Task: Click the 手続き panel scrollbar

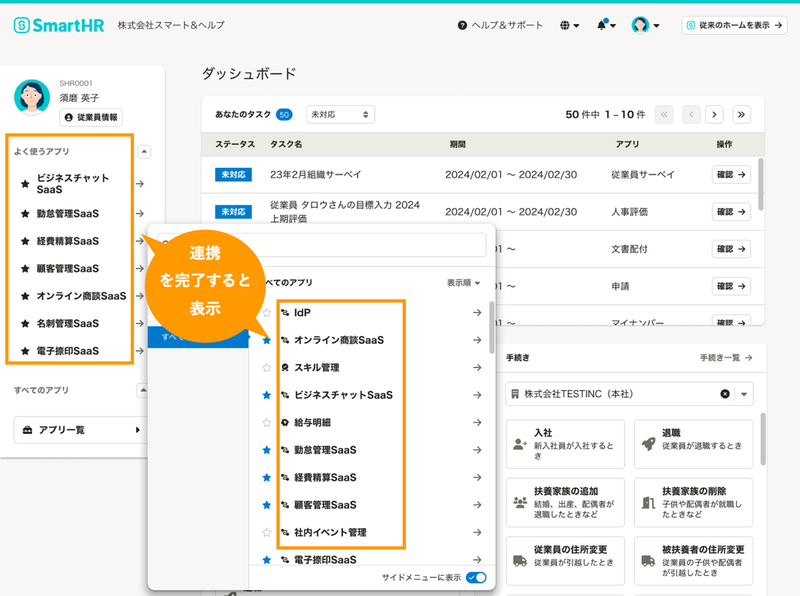Action: click(763, 439)
